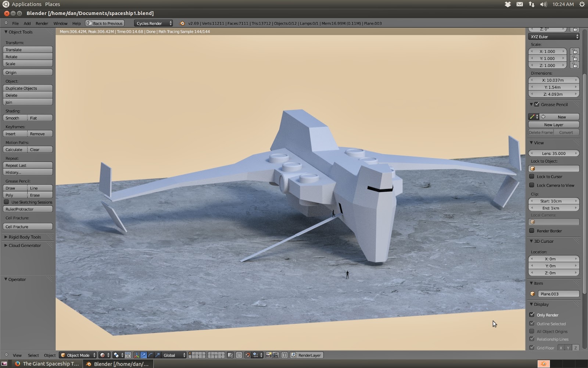Click the New Layer button under Grease Pencil
The width and height of the screenshot is (588, 368).
tap(553, 124)
